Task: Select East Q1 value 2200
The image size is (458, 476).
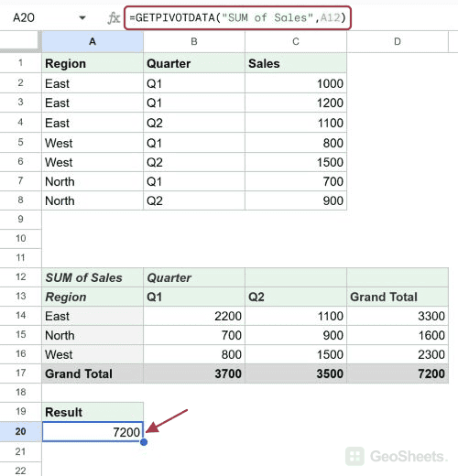Action: click(194, 316)
